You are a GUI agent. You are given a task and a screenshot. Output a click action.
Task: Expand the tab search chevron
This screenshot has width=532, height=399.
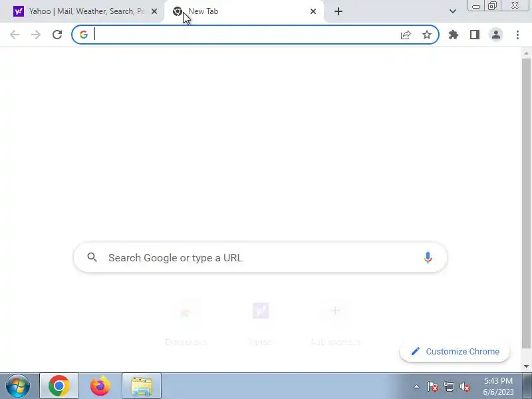pyautogui.click(x=453, y=11)
